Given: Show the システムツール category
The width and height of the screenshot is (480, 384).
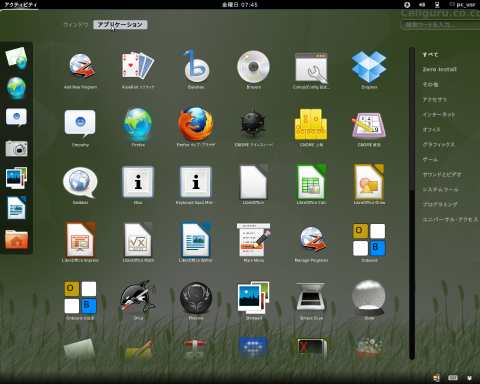Looking at the screenshot, I should (x=441, y=189).
